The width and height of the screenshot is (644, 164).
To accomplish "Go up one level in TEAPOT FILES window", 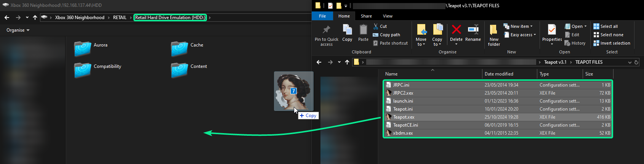I will pos(347,62).
